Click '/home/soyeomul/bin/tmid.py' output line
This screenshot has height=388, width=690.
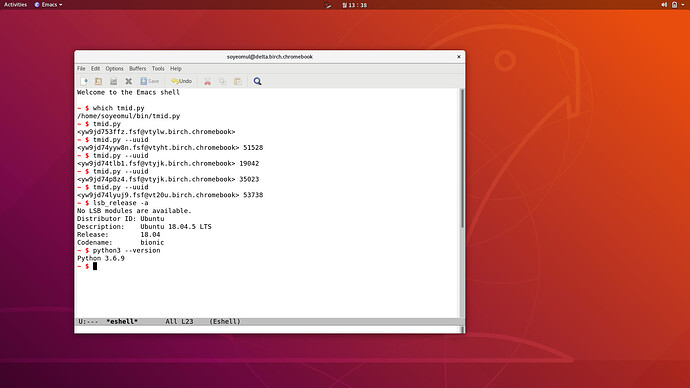pos(128,116)
